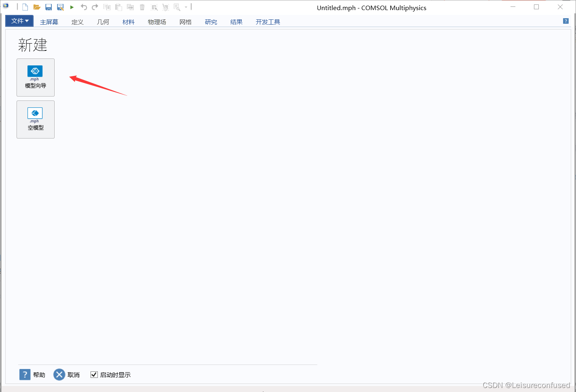Switch to the 定义 ribbon tab
Image resolution: width=576 pixels, height=392 pixels.
77,22
